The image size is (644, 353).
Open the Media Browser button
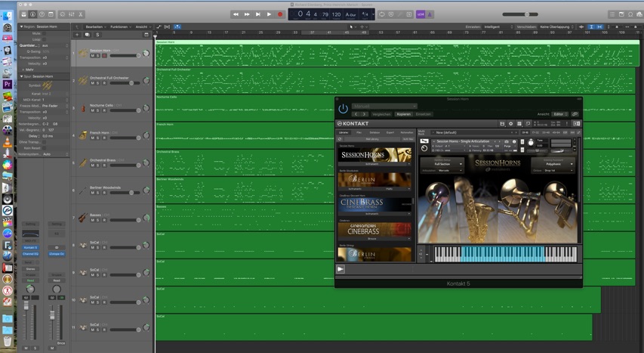click(639, 14)
